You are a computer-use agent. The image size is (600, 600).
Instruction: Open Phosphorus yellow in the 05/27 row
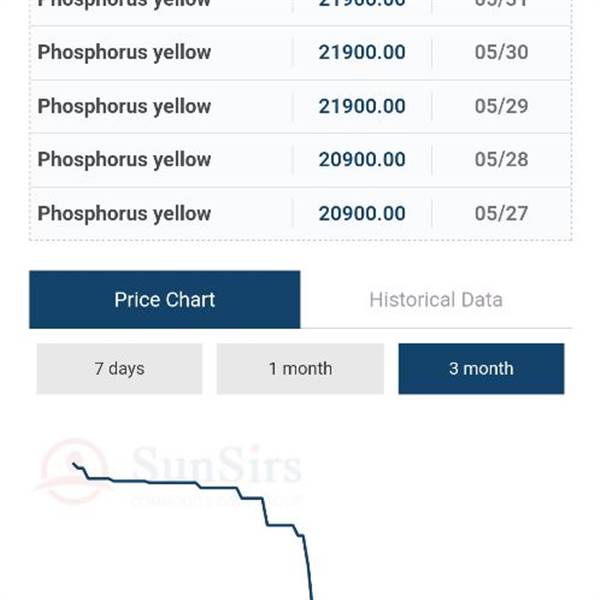tap(124, 213)
